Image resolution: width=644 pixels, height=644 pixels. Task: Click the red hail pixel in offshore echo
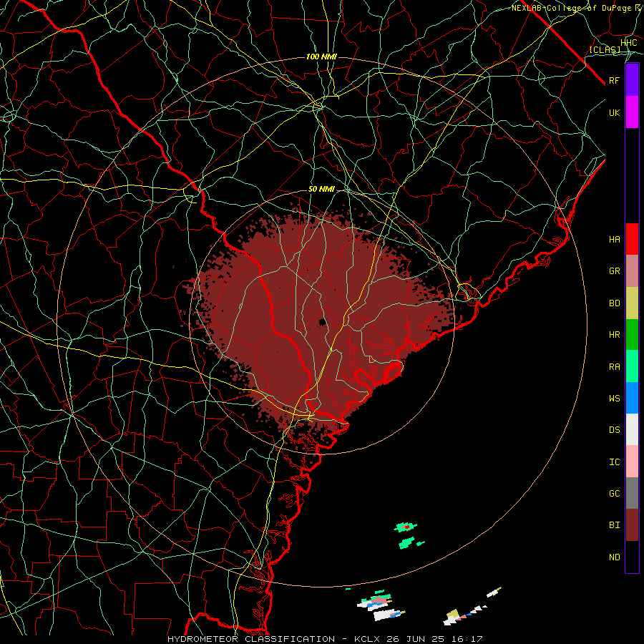click(x=406, y=527)
